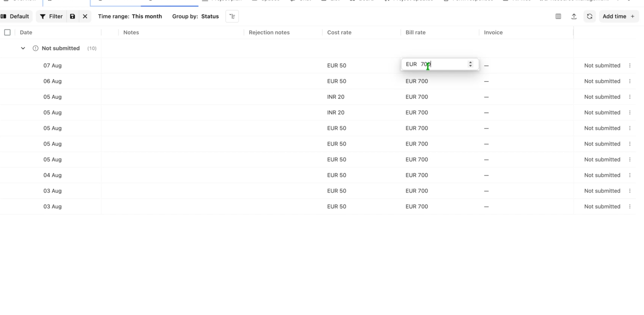
Task: Click the Notes column header
Action: [x=131, y=32]
